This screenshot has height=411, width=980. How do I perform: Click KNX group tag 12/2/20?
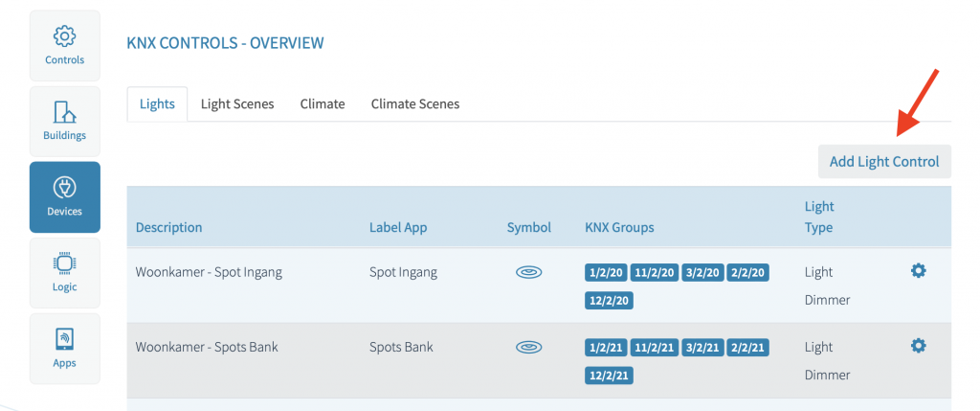609,301
